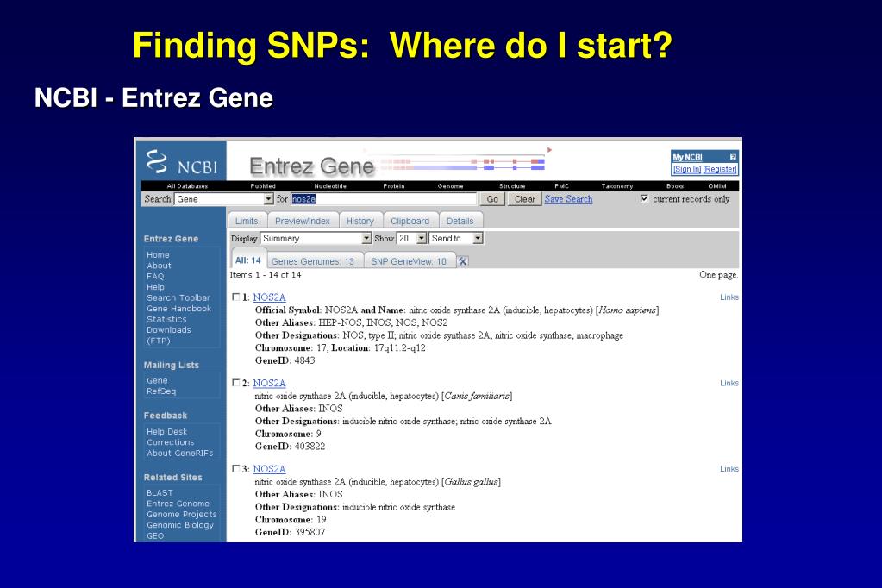Open the Clipboard tab

[410, 221]
